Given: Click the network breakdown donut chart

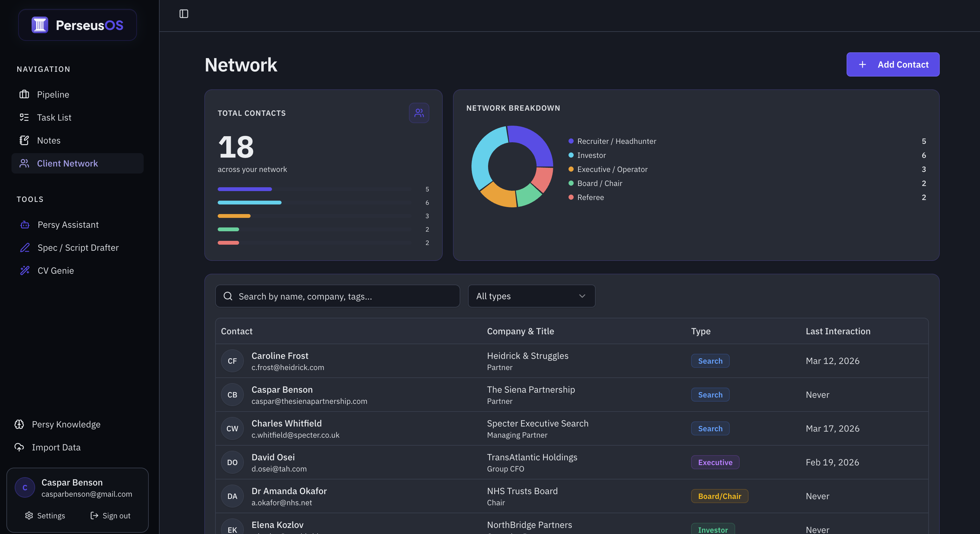Looking at the screenshot, I should click(512, 167).
